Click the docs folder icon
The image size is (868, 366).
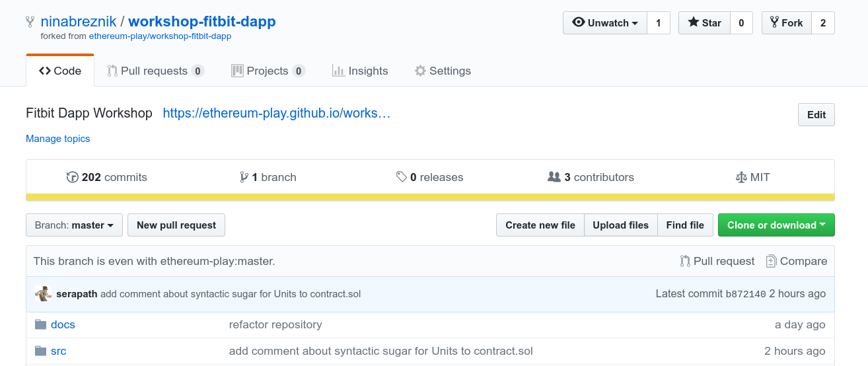tap(40, 324)
